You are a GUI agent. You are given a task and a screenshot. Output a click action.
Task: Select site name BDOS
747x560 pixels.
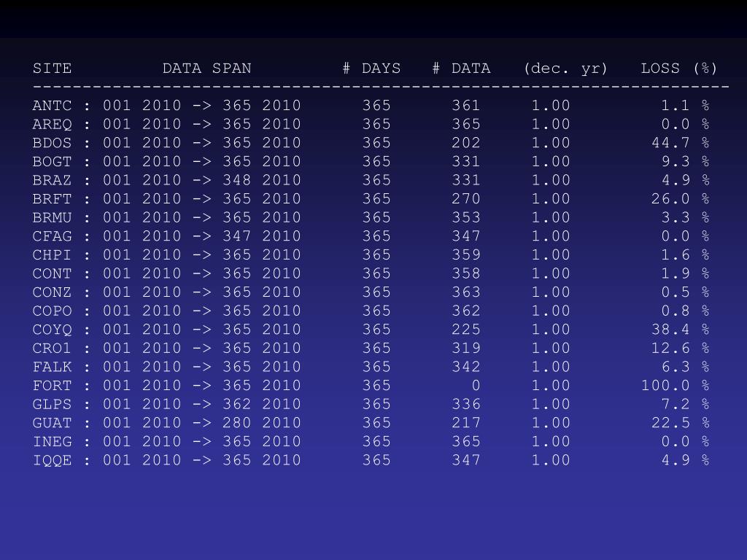point(52,142)
